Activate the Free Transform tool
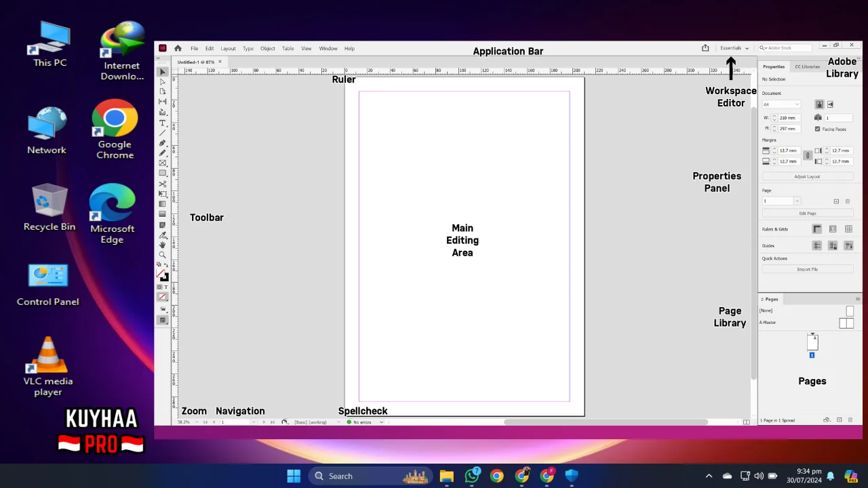 (x=163, y=194)
